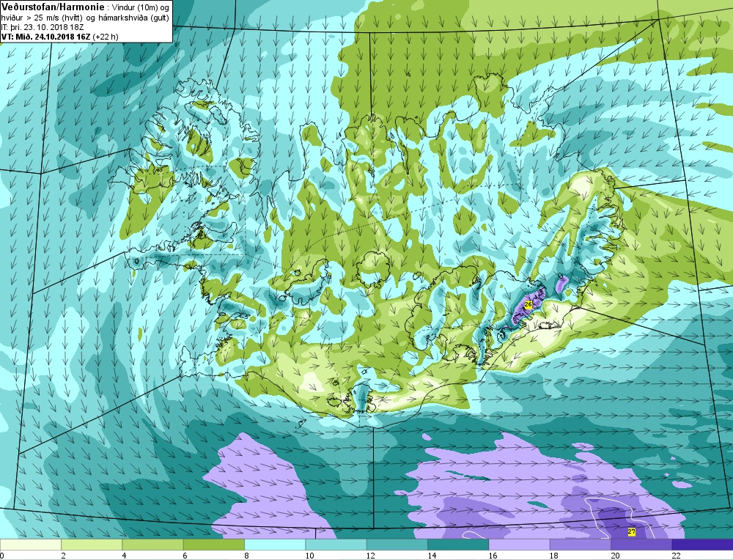Click the 'VT: Mið. 24.10.2018 16Z' valid time
This screenshot has width=733, height=560.
click(45, 37)
